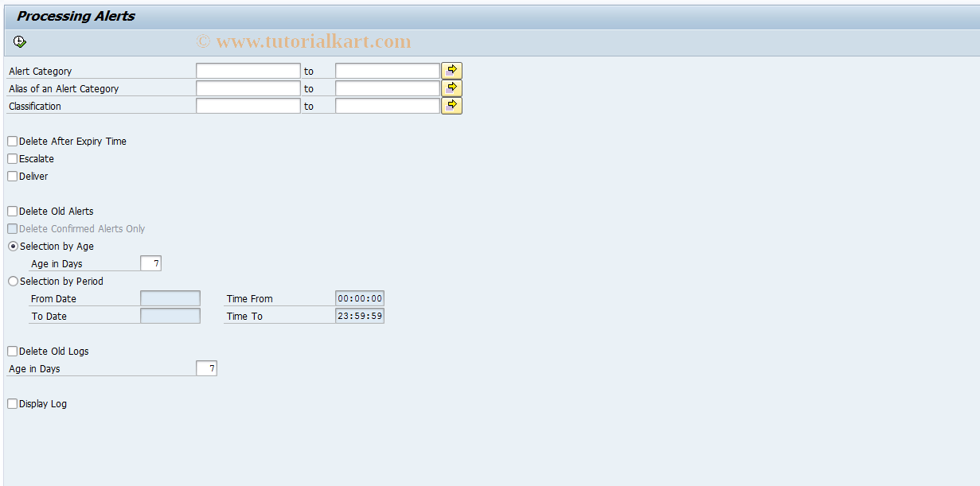The width and height of the screenshot is (980, 486).
Task: Enable Delete After Expiry Time checkbox
Action: point(13,141)
